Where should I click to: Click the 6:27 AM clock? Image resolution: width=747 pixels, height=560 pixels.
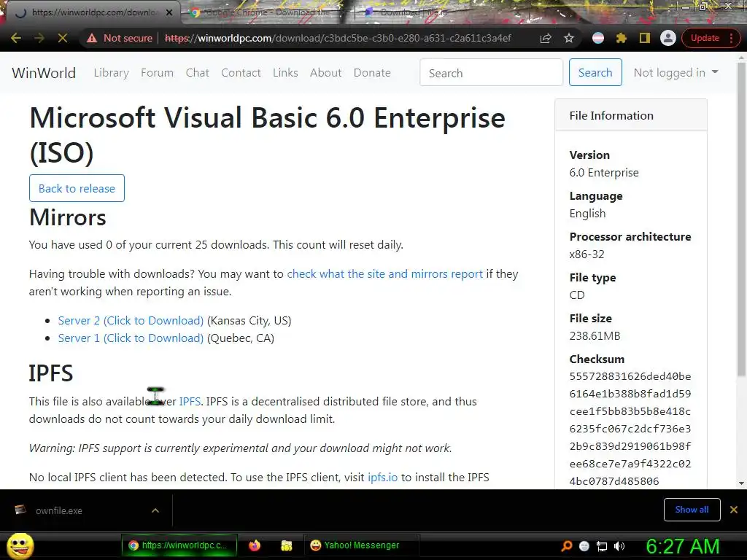683,546
